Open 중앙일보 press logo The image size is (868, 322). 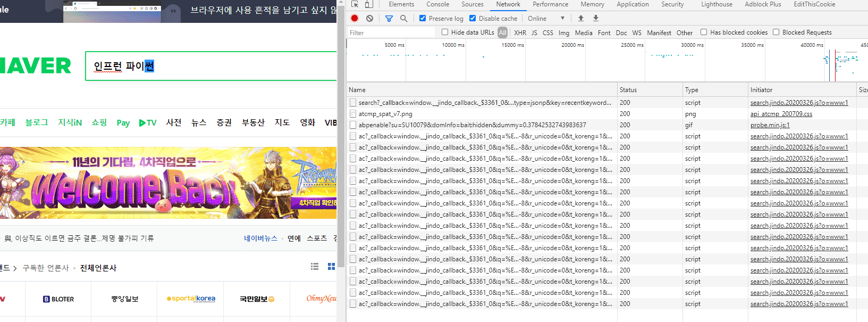[x=125, y=299]
